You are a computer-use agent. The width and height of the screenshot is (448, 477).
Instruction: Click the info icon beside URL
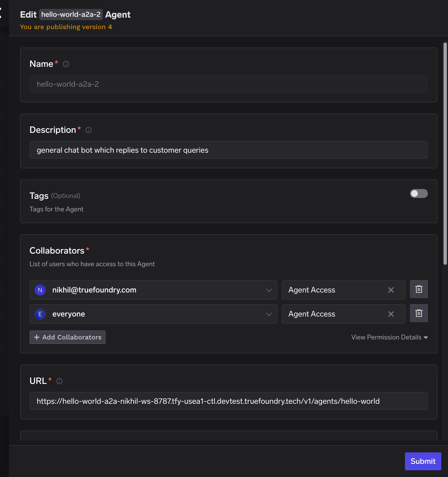(59, 381)
